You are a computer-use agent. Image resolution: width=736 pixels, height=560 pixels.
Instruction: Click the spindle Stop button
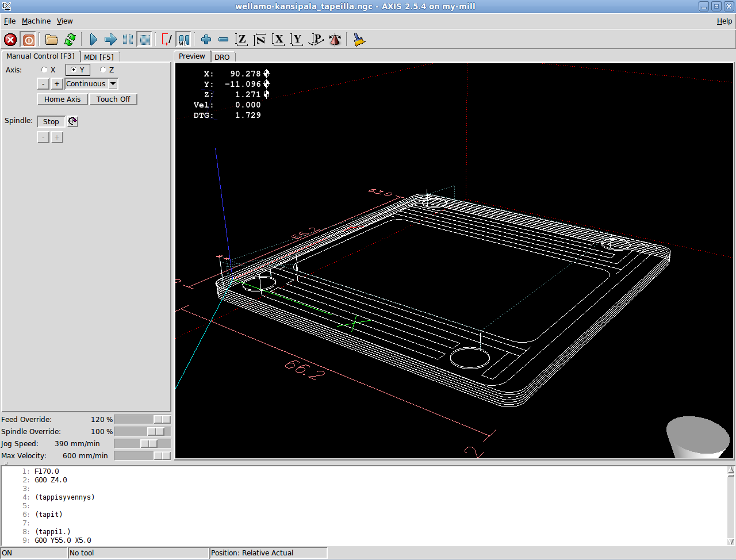(x=51, y=122)
